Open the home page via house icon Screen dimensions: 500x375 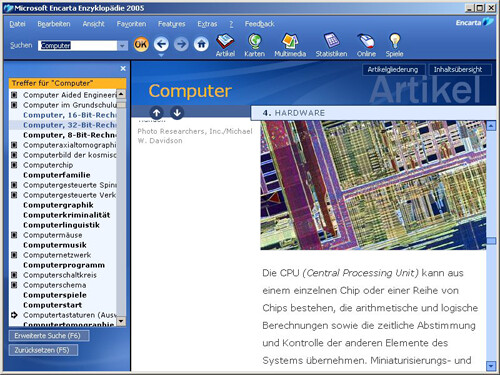pyautogui.click(x=201, y=44)
